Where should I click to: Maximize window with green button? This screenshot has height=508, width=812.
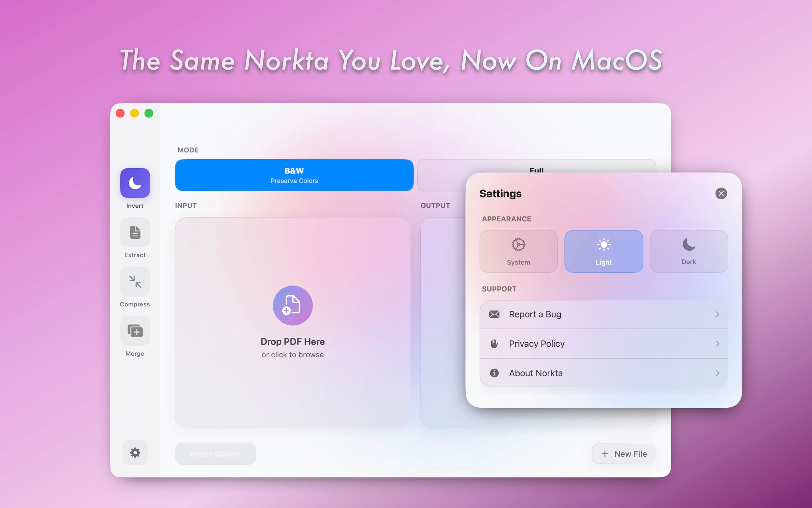click(x=149, y=113)
